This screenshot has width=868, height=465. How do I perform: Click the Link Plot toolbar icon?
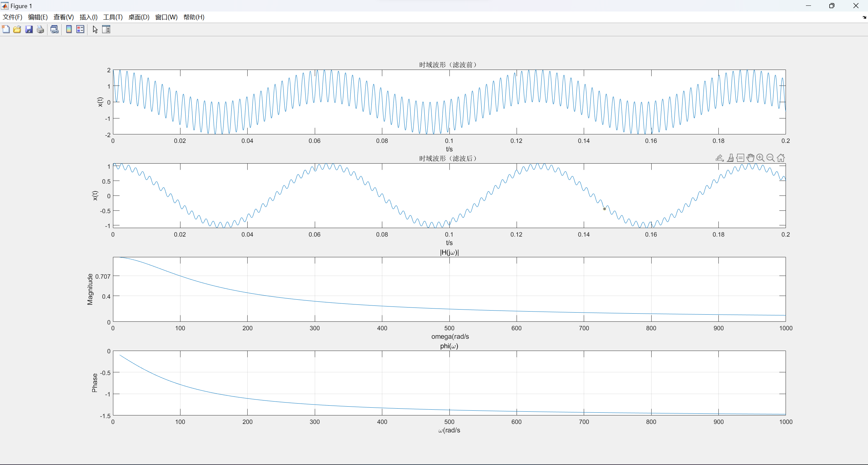point(54,30)
